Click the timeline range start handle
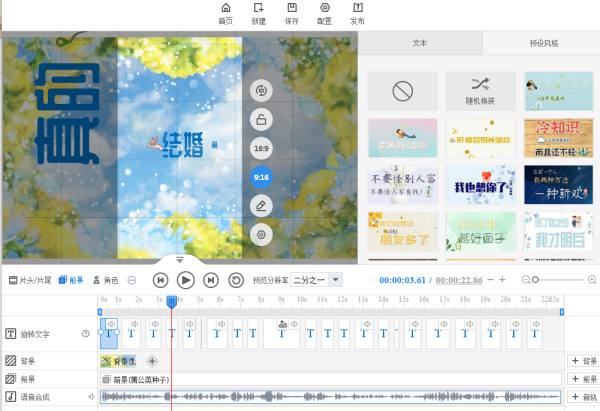The width and height of the screenshot is (600, 411). pos(100,312)
